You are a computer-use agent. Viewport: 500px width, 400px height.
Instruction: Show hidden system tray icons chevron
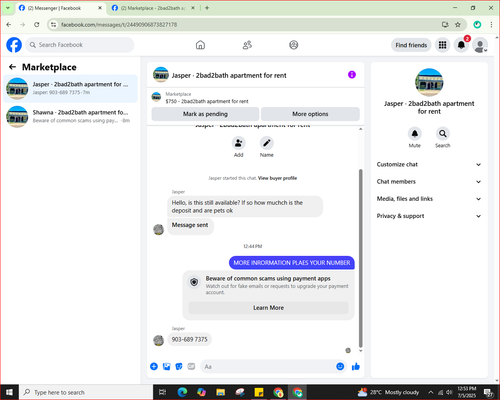click(431, 392)
